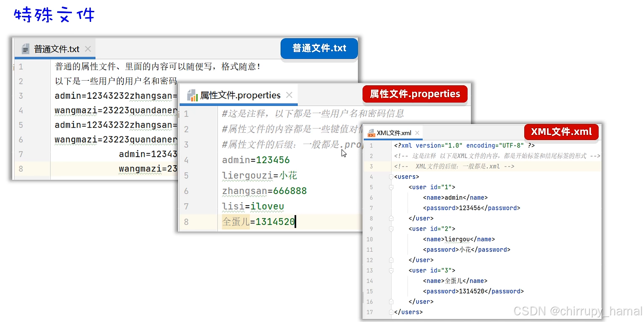Click the zhangsan=666888 line
This screenshot has width=644, height=322.
pyautogui.click(x=264, y=191)
